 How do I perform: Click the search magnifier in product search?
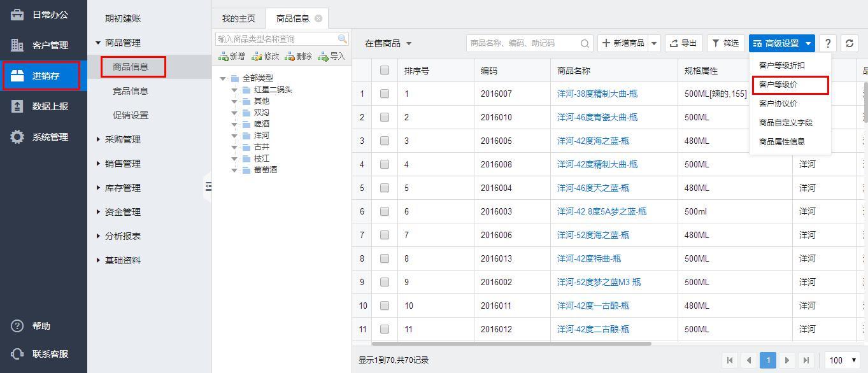(585, 43)
